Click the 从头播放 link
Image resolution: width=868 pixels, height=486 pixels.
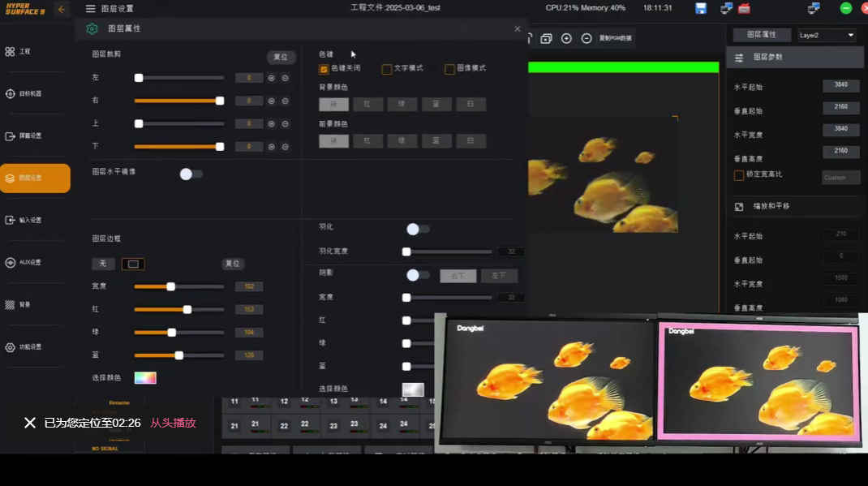tap(173, 423)
